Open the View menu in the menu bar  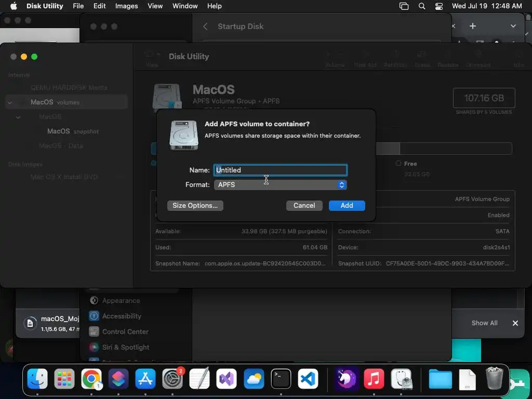pyautogui.click(x=155, y=6)
